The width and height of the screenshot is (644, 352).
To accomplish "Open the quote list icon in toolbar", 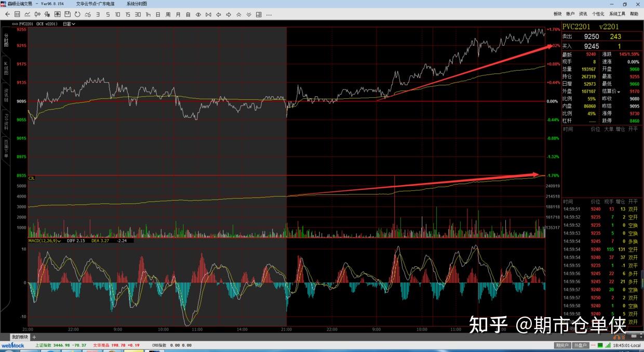I will (17, 14).
